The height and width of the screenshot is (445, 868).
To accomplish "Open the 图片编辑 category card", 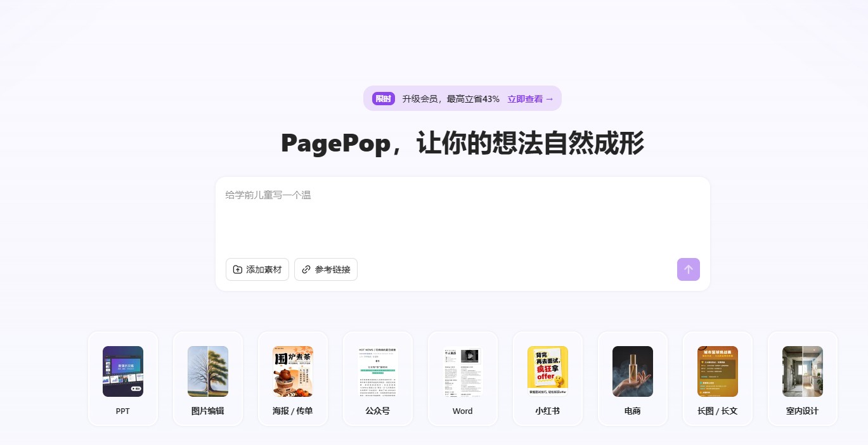I will (208, 378).
